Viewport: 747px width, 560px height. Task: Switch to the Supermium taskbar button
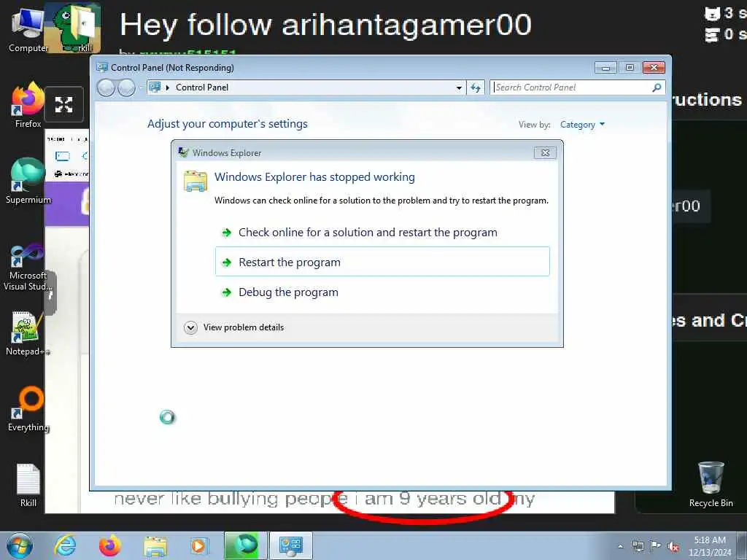tap(245, 545)
